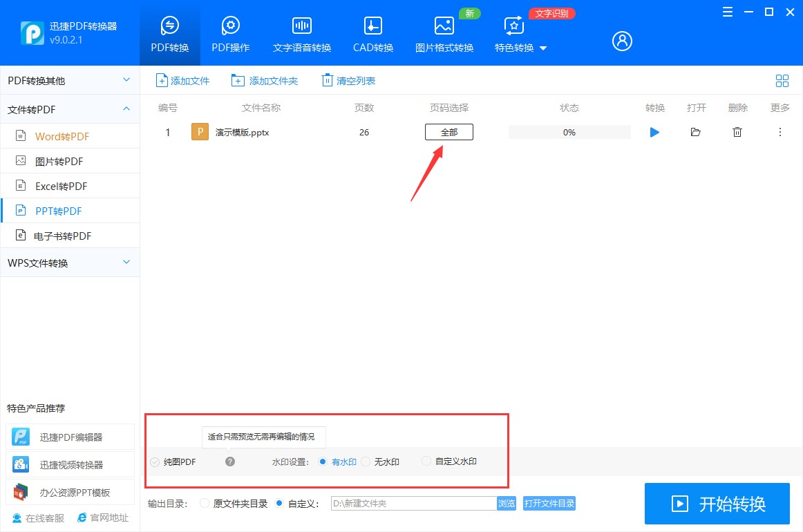Open 办公资源PPT模板 recommendation

click(x=70, y=492)
